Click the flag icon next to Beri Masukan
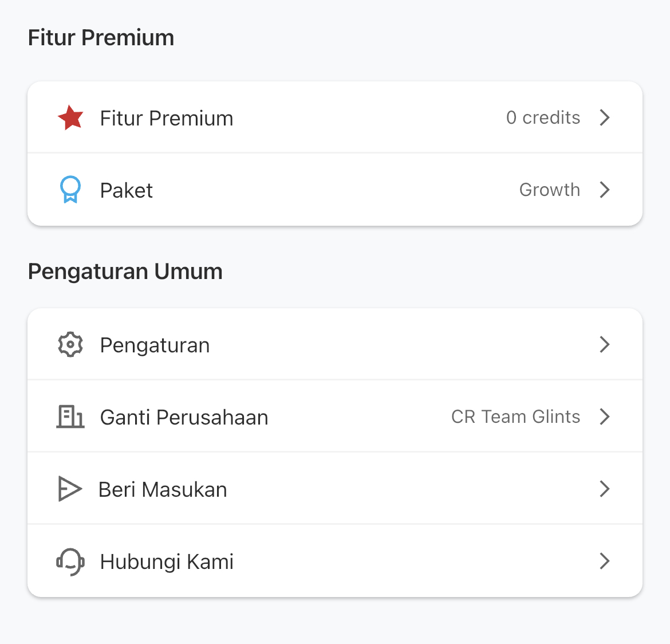The width and height of the screenshot is (670, 644). [x=70, y=489]
